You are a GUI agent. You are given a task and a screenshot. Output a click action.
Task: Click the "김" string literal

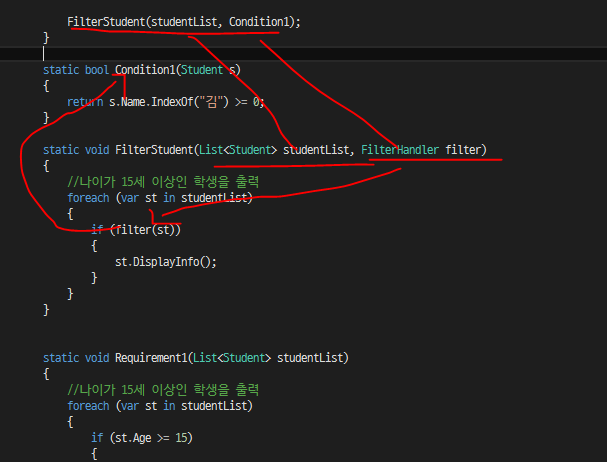click(x=211, y=102)
